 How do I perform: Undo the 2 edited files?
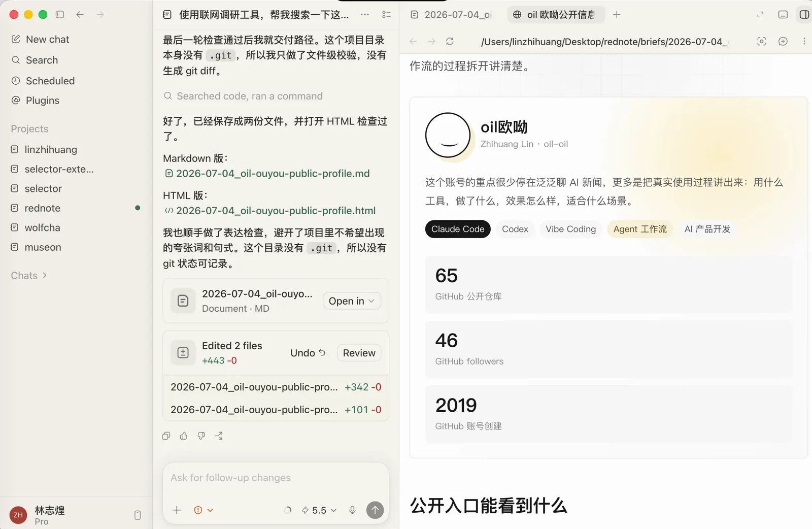(308, 353)
